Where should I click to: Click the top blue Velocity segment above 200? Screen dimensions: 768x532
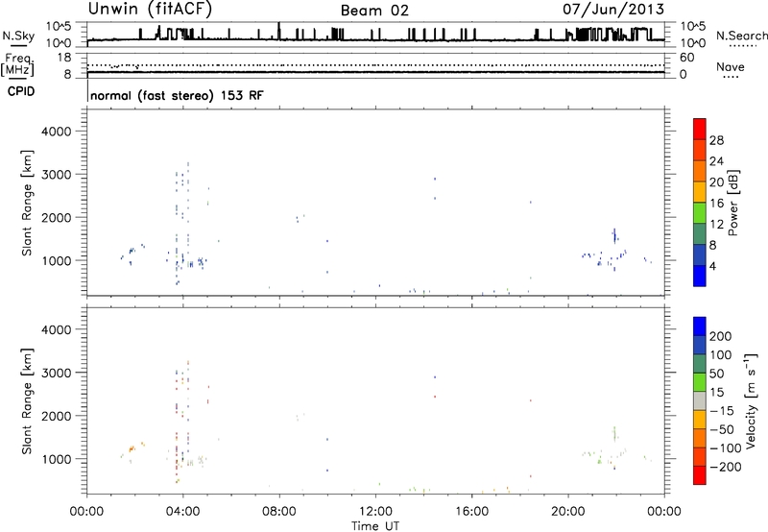pos(700,326)
